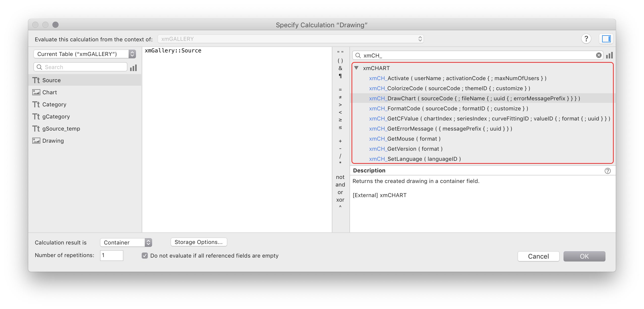
Task: Click the container icon beside Drawing field
Action: [36, 141]
